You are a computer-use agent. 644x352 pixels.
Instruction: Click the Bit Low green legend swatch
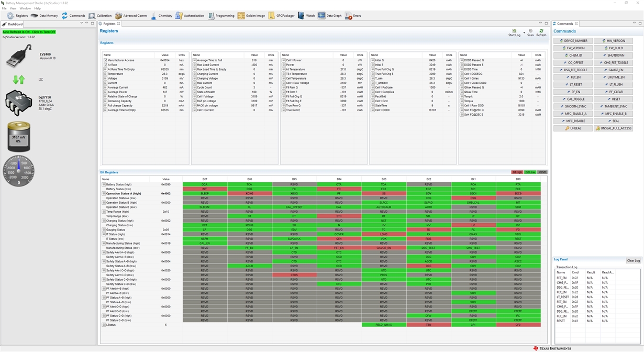pyautogui.click(x=530, y=172)
